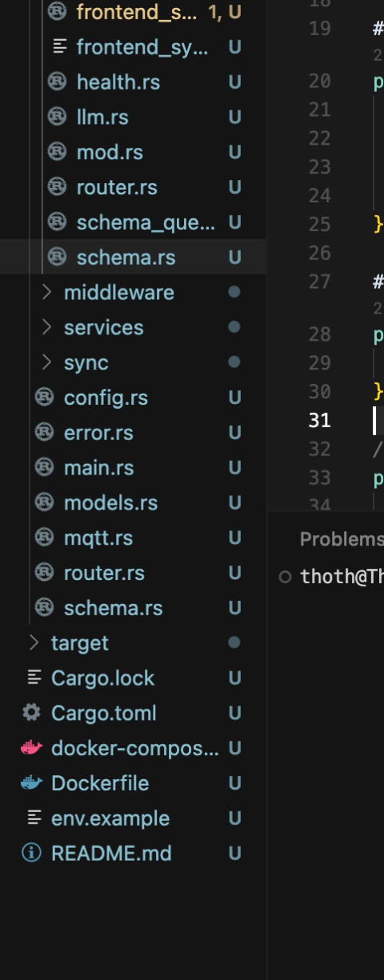The height and width of the screenshot is (980, 384).
Task: Click the blue whale Dockerfile icon
Action: click(x=31, y=783)
